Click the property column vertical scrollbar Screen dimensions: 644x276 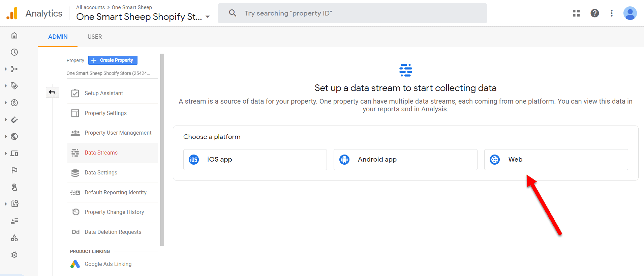click(162, 150)
